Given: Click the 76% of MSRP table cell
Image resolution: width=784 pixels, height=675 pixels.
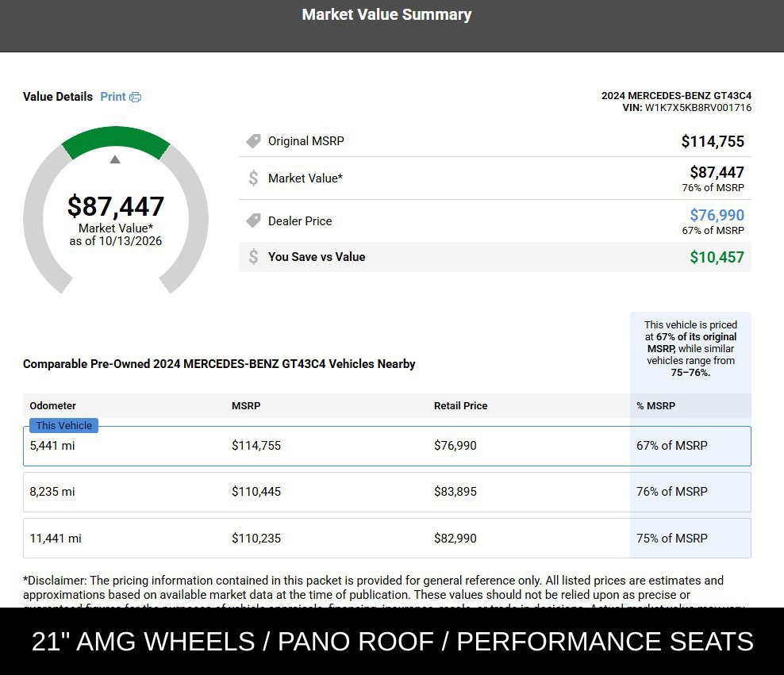Looking at the screenshot, I should (671, 491).
